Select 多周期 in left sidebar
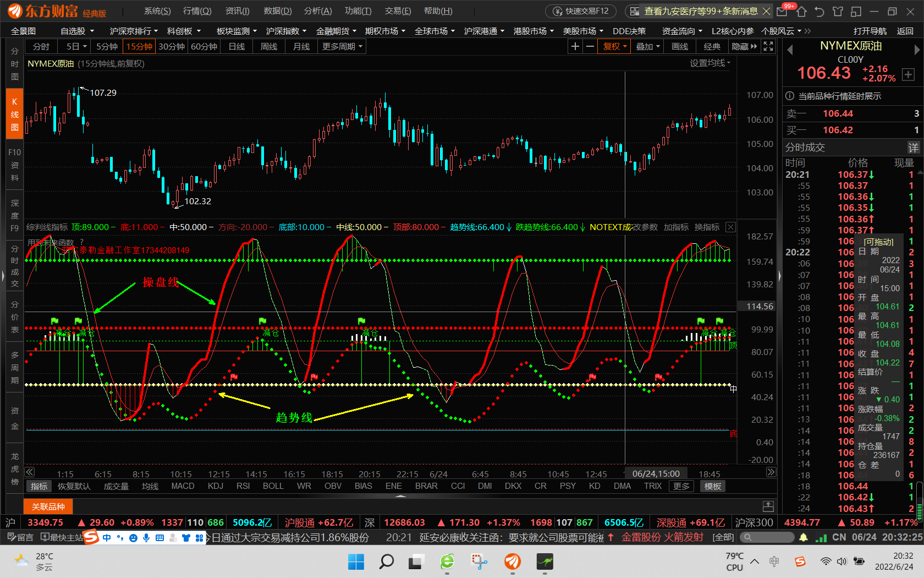Viewport: 924px width, 578px height. pyautogui.click(x=15, y=368)
